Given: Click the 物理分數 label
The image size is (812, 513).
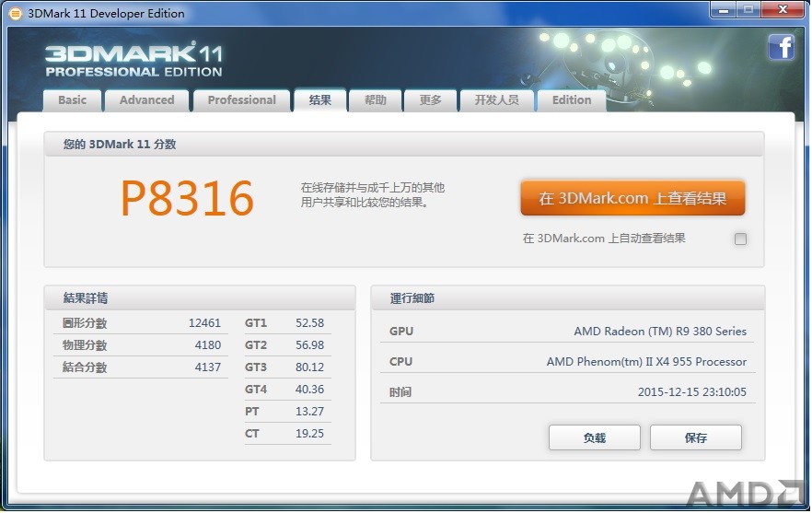Looking at the screenshot, I should click(x=85, y=345).
